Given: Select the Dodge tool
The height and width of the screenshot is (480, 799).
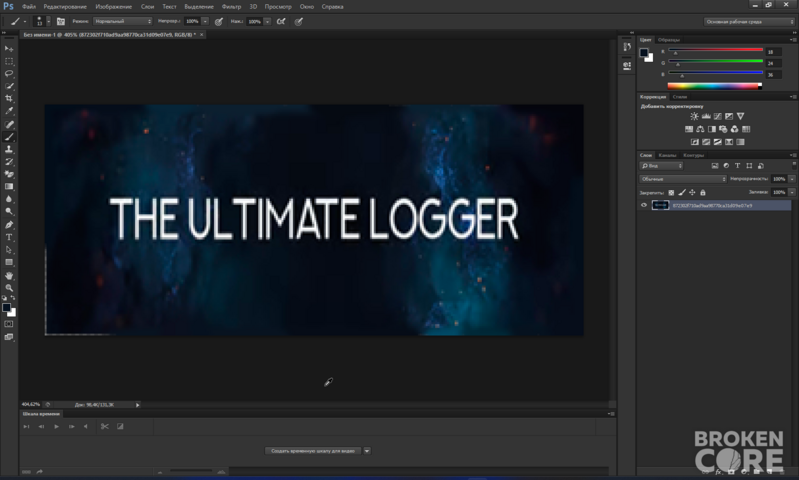Looking at the screenshot, I should pyautogui.click(x=9, y=211).
